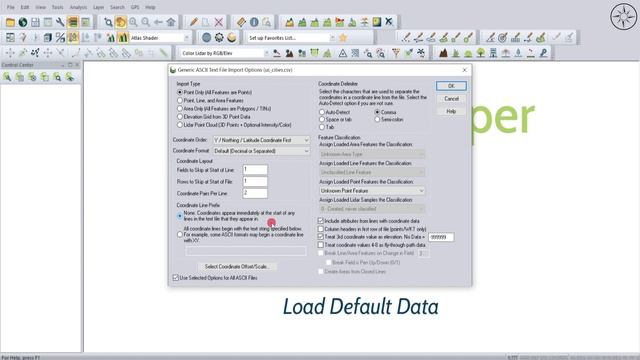Open the Analysis menu
Screen dimensions: 640x360
pyautogui.click(x=78, y=7)
